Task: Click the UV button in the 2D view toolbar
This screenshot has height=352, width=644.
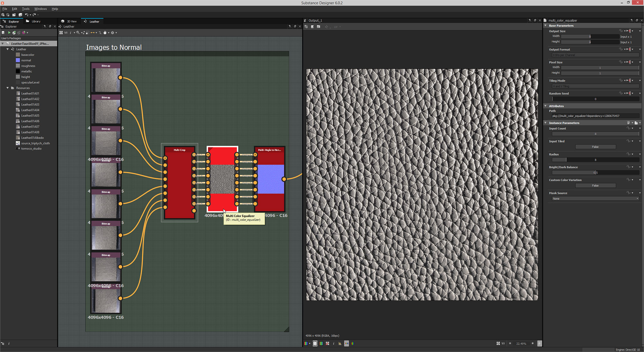Action: coord(336,27)
